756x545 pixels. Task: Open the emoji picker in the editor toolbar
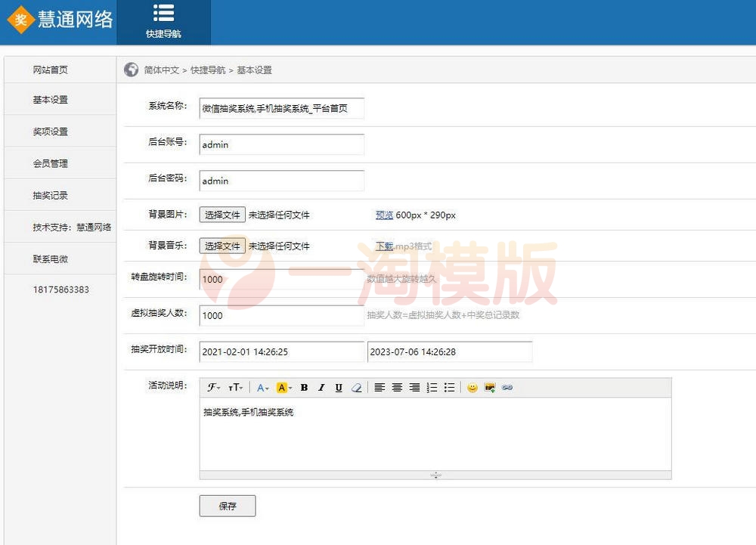pos(472,387)
